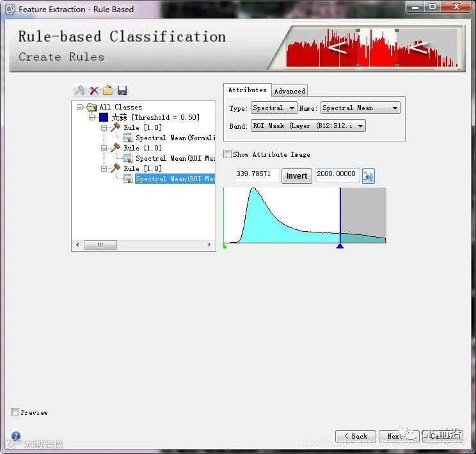
Task: Click the tree scrollbar right arrow
Action: 209,245
